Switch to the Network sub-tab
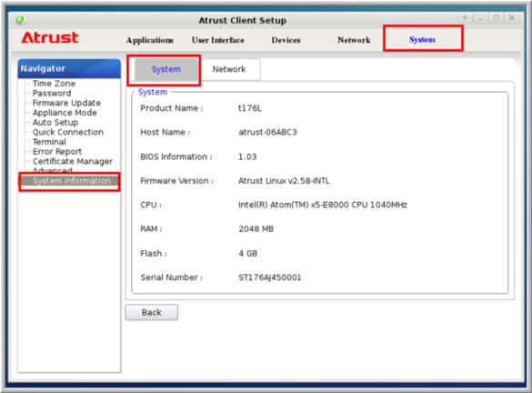532x393 pixels. [229, 69]
